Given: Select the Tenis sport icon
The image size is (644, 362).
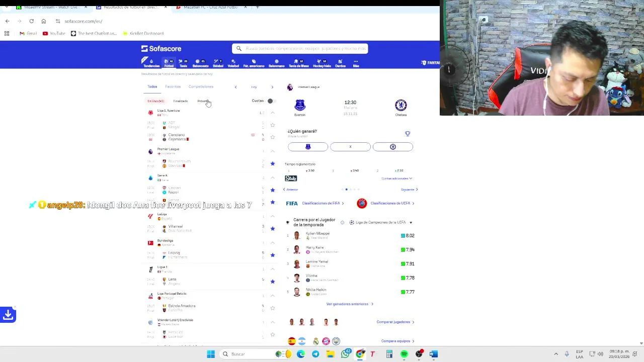Looking at the screenshot, I should pyautogui.click(x=183, y=63).
